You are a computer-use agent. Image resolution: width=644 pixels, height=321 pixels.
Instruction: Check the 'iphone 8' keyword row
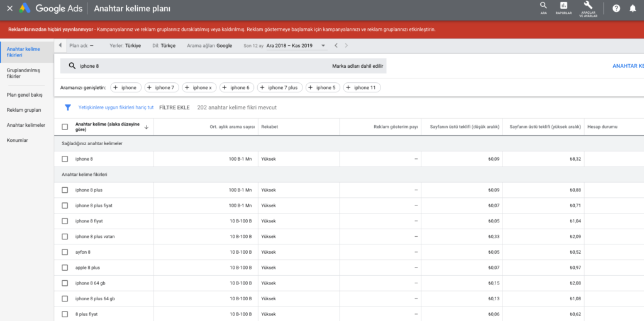point(65,159)
